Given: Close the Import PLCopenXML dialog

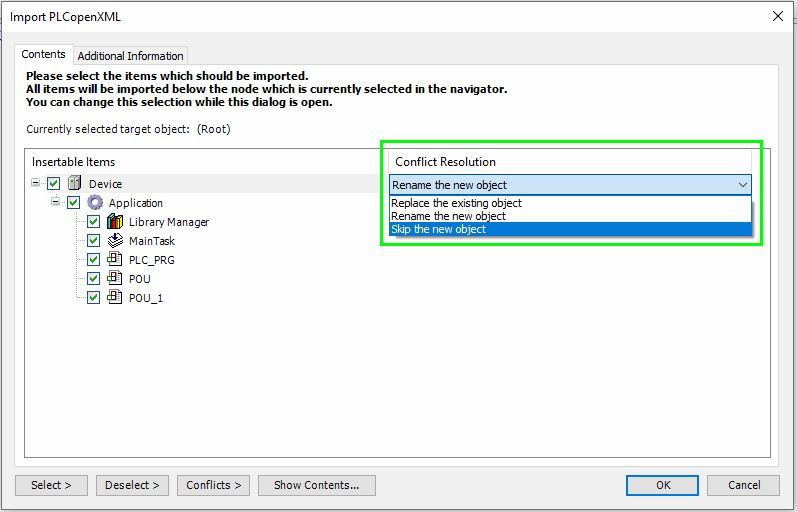Looking at the screenshot, I should pos(778,16).
